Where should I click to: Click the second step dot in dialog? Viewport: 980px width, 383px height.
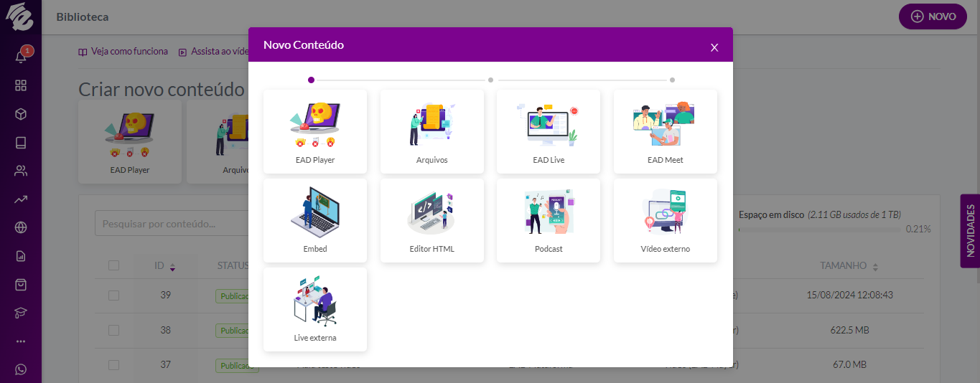[490, 80]
